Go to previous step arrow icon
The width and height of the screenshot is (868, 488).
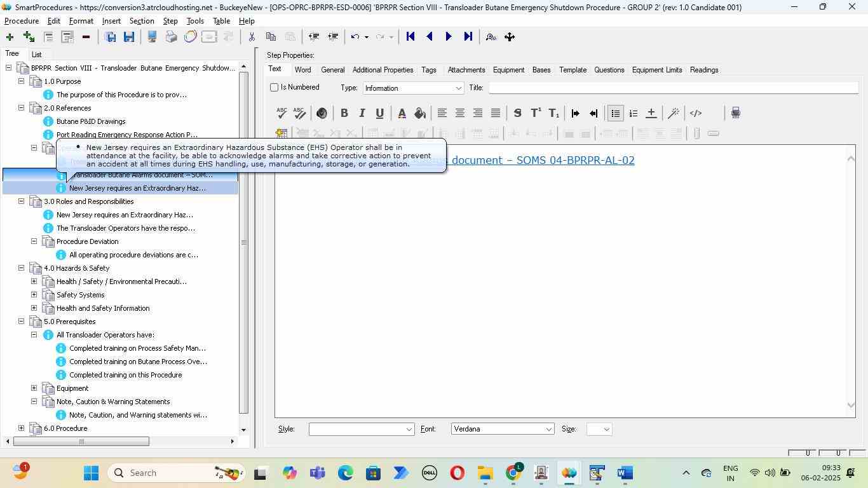(430, 37)
